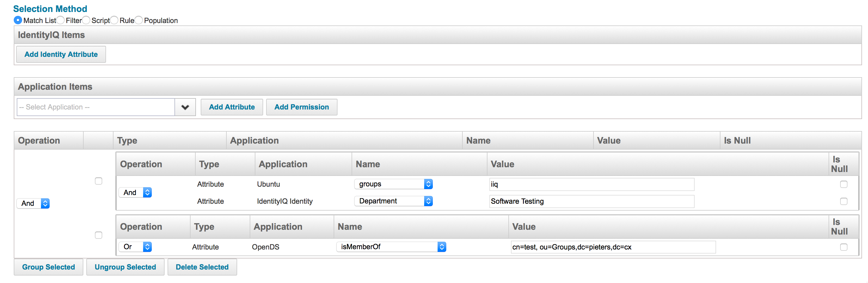Click the iiq value field

(x=592, y=185)
